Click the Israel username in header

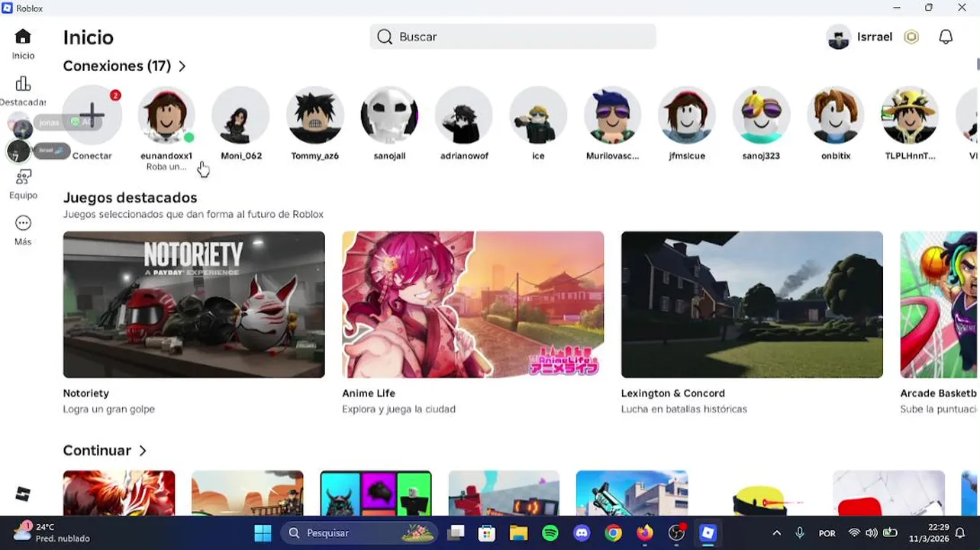(x=875, y=37)
